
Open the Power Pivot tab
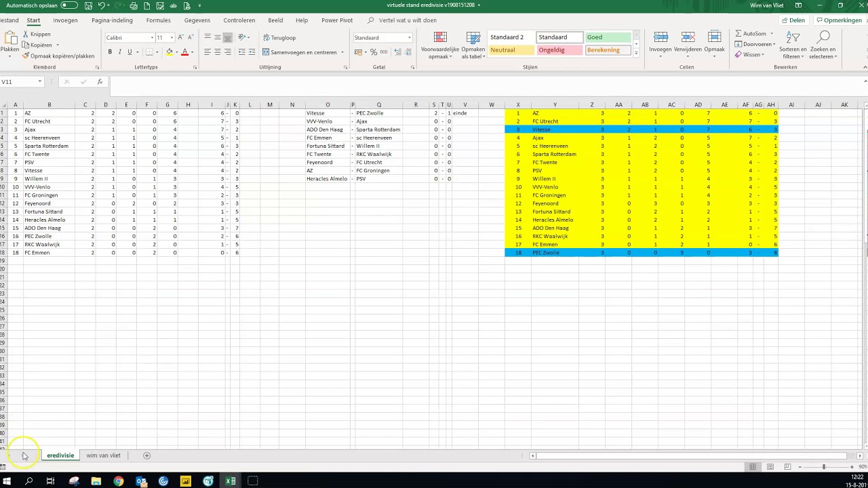337,20
